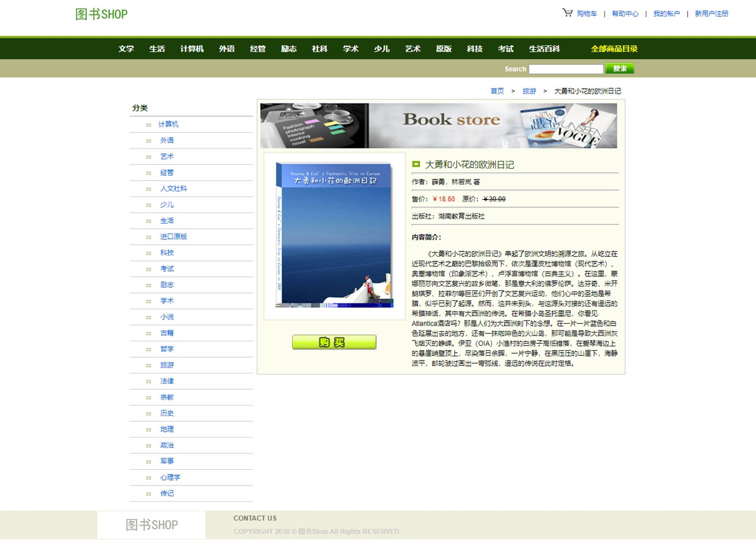Click the 购物车 link
Screen dimensions: 756x556
point(587,14)
